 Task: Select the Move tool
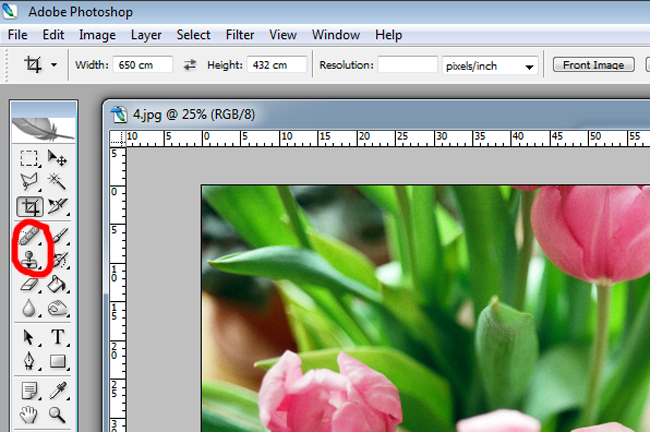click(57, 158)
